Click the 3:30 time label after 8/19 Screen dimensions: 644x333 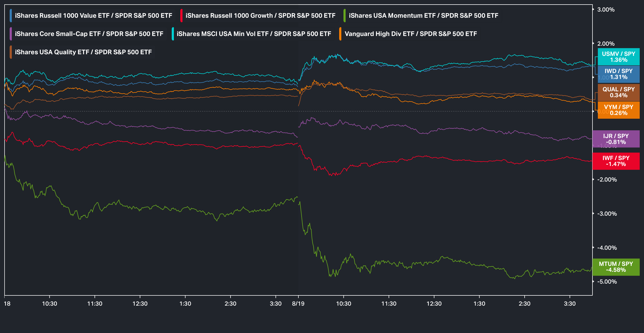click(570, 304)
